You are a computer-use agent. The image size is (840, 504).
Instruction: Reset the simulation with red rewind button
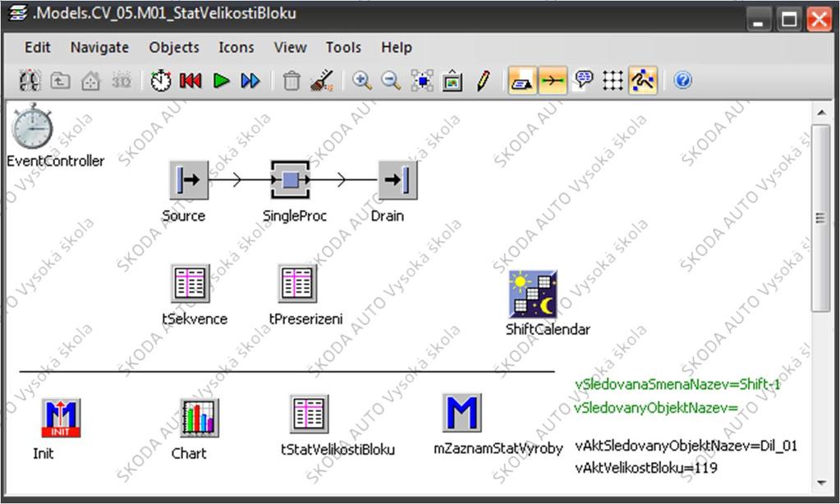(190, 81)
